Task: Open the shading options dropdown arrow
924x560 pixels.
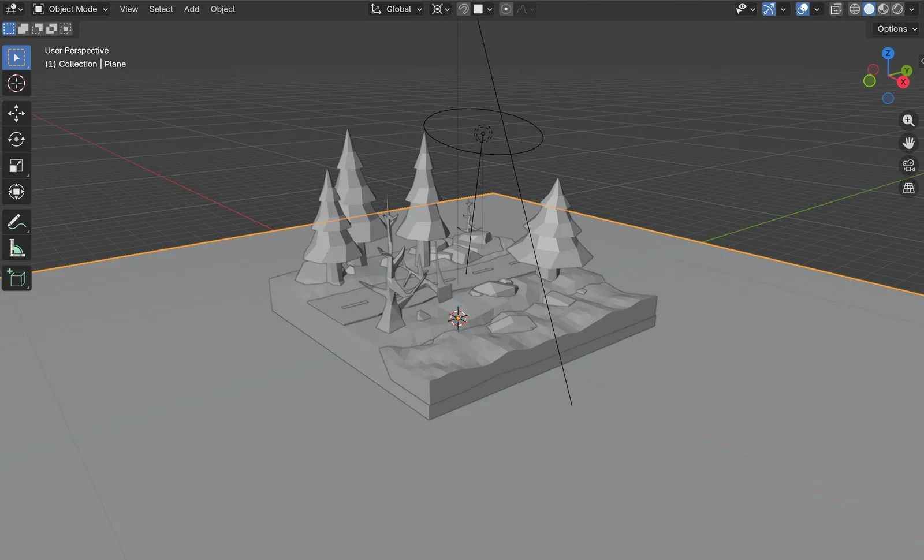Action: click(x=912, y=9)
